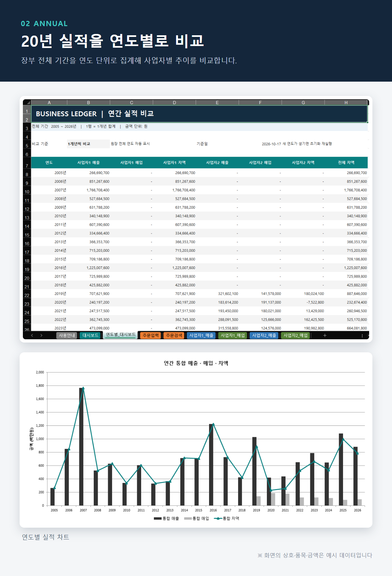This screenshot has height=576, width=392.
Task: Click the 통합 차액 legend entry
Action: 226,518
